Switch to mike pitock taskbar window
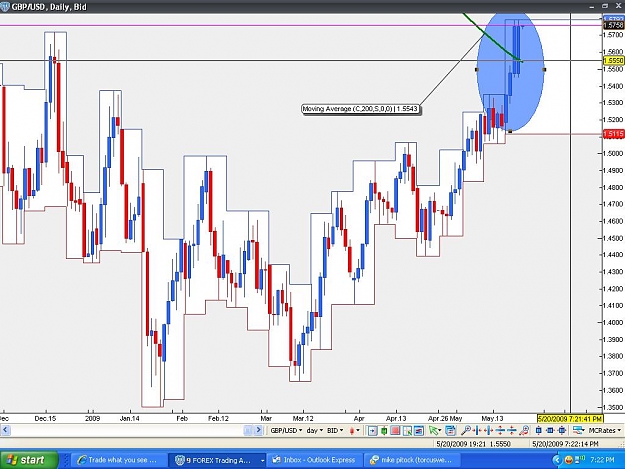 [x=411, y=460]
